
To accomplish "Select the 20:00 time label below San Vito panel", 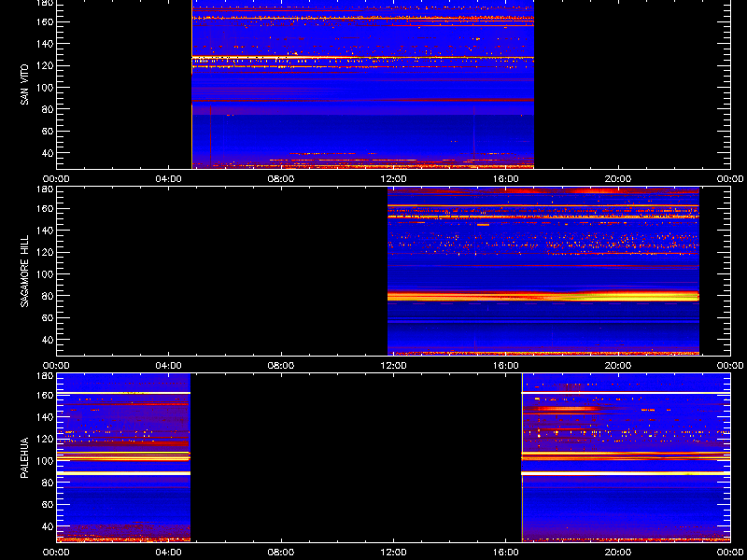I will pyautogui.click(x=618, y=179).
